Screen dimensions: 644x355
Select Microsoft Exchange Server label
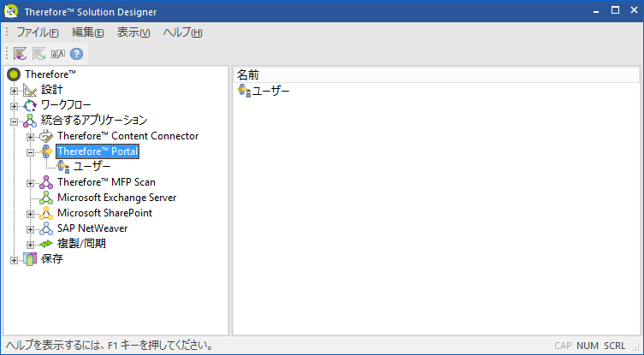click(x=117, y=198)
